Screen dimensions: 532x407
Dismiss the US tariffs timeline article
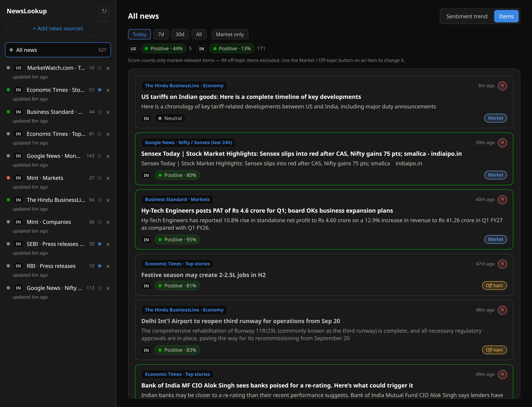click(x=502, y=86)
